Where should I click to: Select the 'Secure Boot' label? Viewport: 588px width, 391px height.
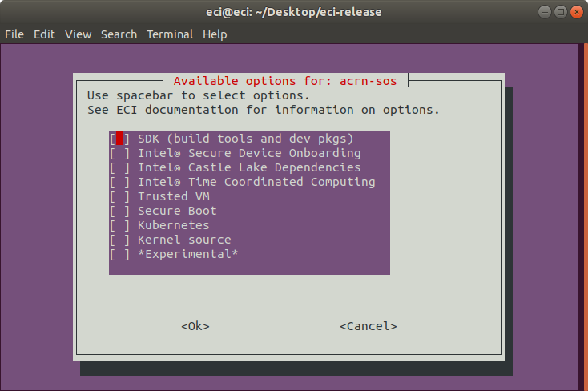177,211
